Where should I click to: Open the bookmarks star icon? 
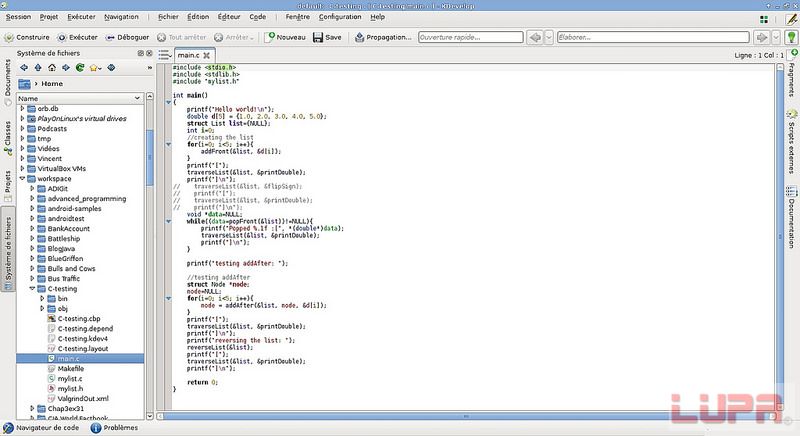pos(95,67)
